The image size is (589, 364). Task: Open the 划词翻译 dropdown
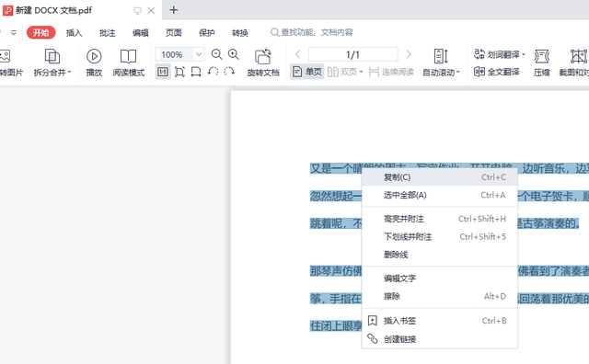coord(500,55)
